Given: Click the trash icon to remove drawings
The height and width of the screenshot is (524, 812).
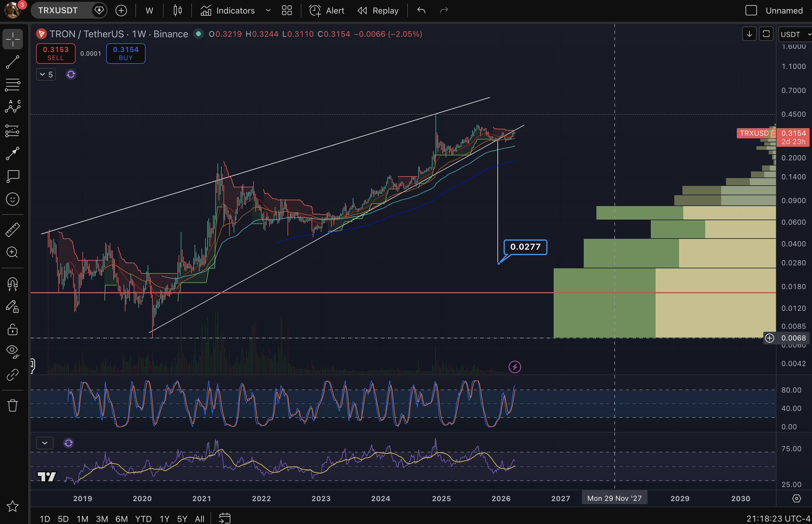Looking at the screenshot, I should click(x=12, y=405).
